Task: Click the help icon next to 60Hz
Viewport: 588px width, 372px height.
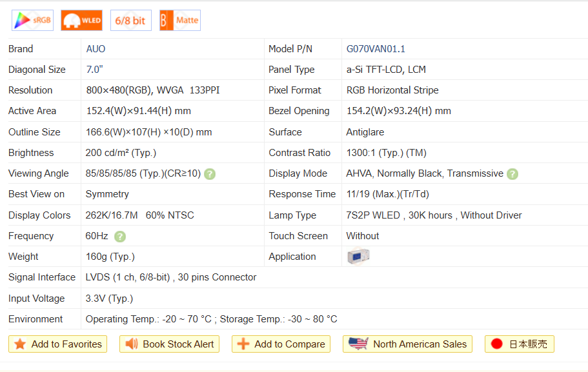Action: pyautogui.click(x=119, y=237)
